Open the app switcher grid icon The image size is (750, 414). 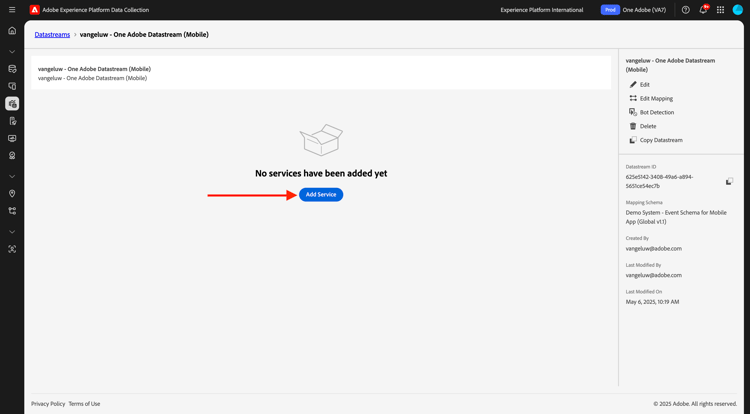720,10
